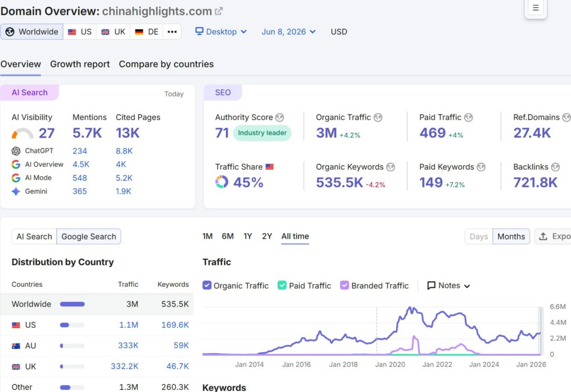
Task: Click the US traffic value 1.1M
Action: pyautogui.click(x=129, y=325)
